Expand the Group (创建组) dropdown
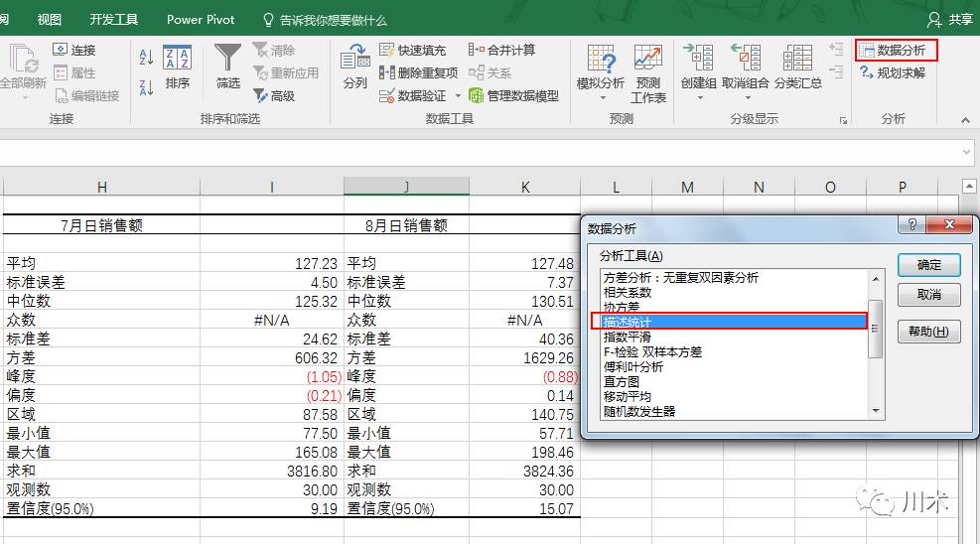Viewport: 980px width, 544px height. 698,97
